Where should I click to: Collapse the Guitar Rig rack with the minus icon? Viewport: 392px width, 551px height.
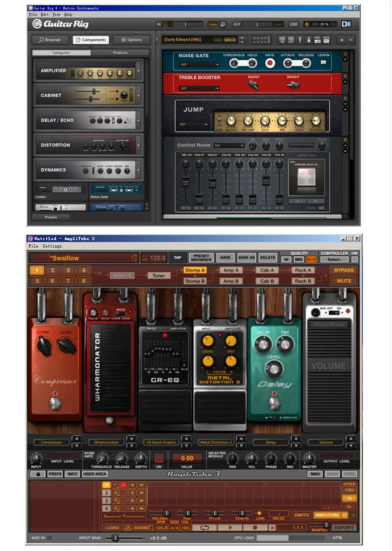[x=350, y=40]
